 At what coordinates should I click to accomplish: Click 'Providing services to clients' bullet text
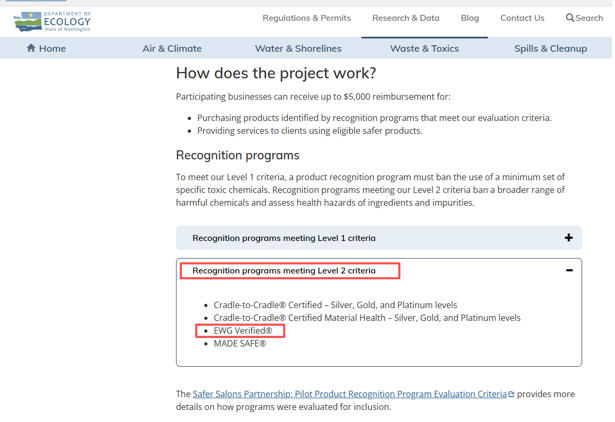click(309, 131)
